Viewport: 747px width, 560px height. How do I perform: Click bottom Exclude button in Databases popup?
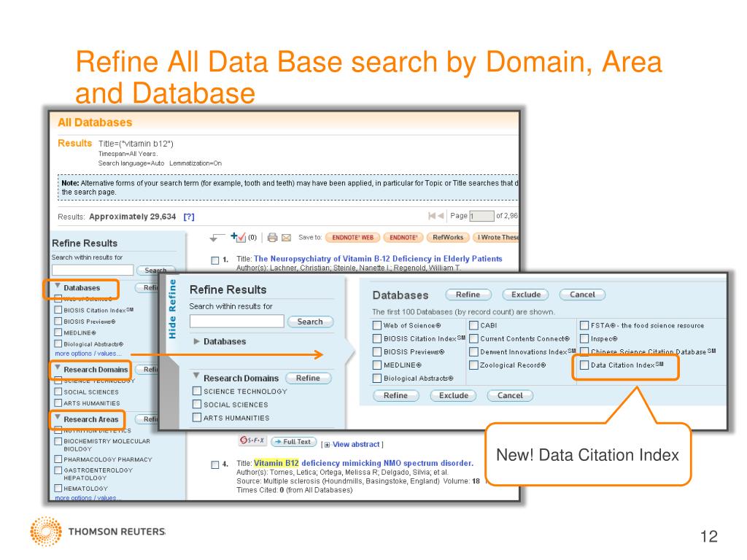(x=454, y=396)
